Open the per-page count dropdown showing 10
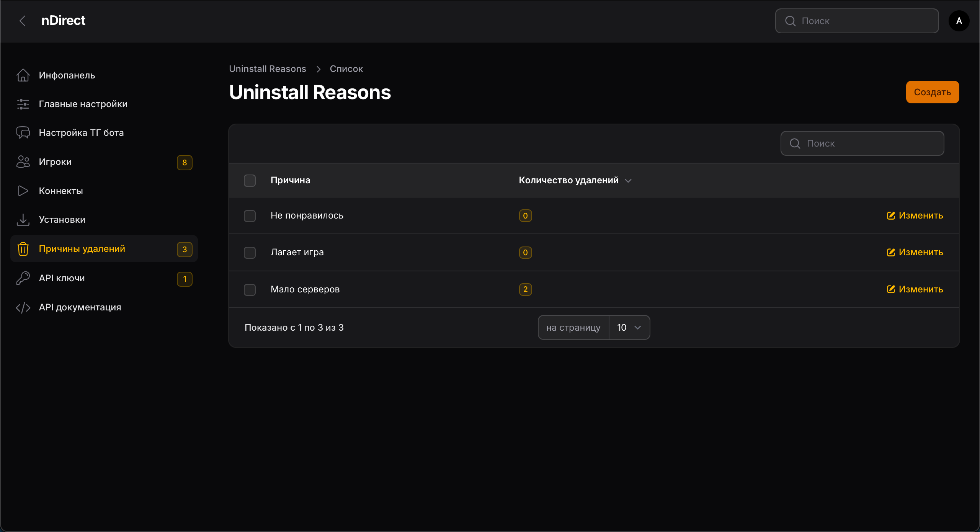This screenshot has width=980, height=532. point(629,328)
